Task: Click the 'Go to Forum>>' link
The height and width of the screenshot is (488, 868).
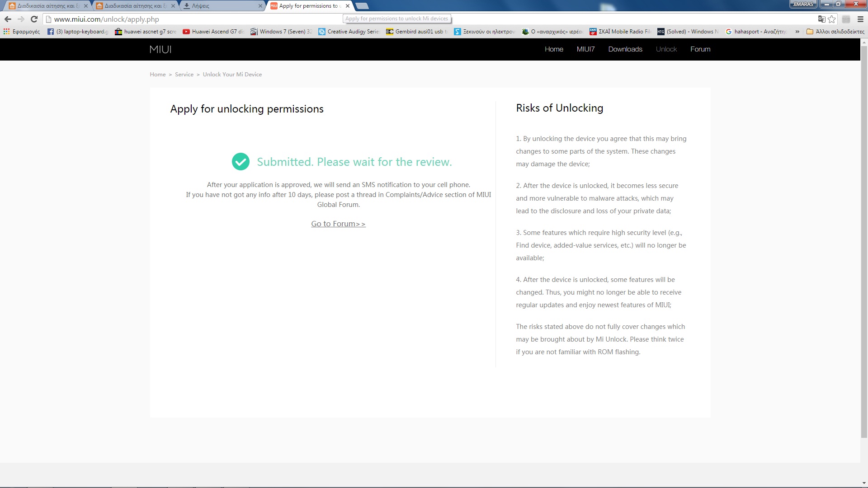Action: click(x=338, y=224)
